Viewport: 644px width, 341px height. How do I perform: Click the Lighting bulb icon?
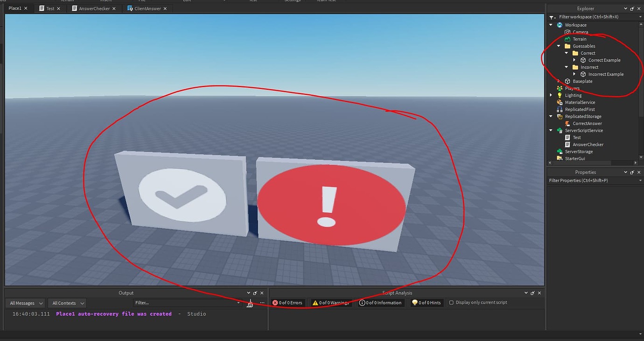560,95
